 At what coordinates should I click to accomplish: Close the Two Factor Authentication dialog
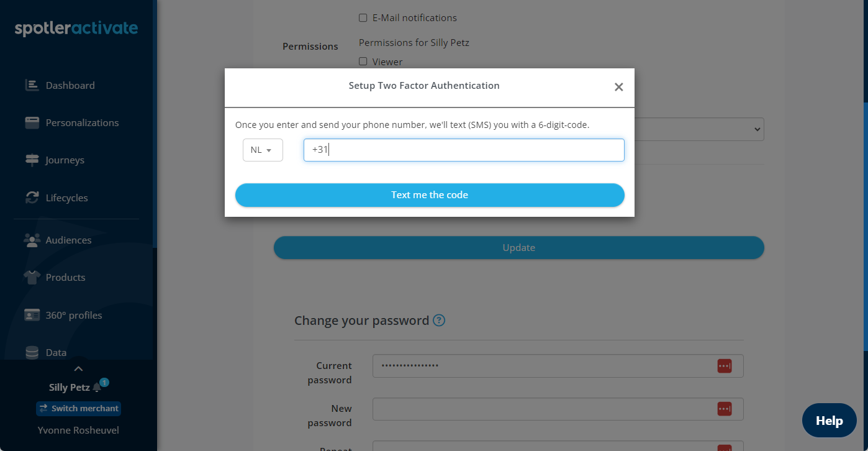tap(618, 87)
